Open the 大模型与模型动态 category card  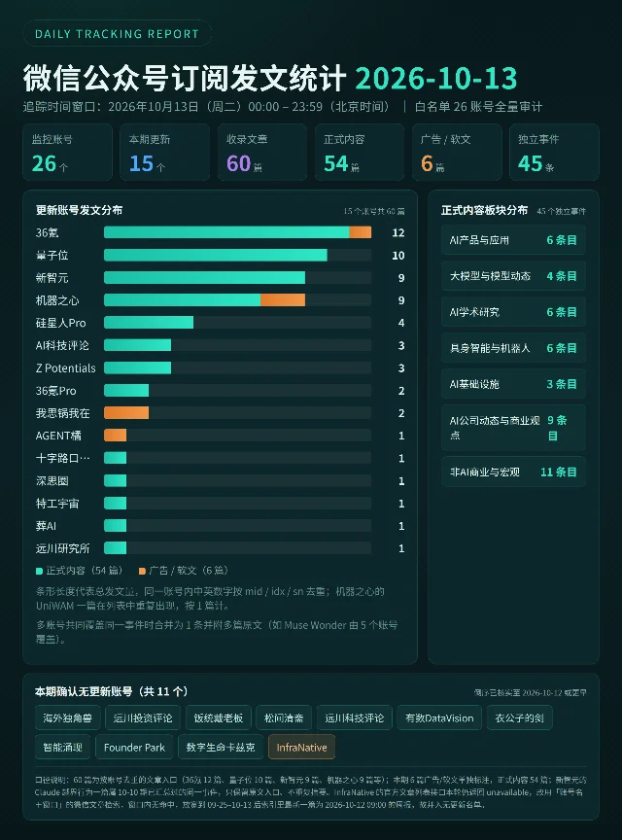(x=513, y=276)
